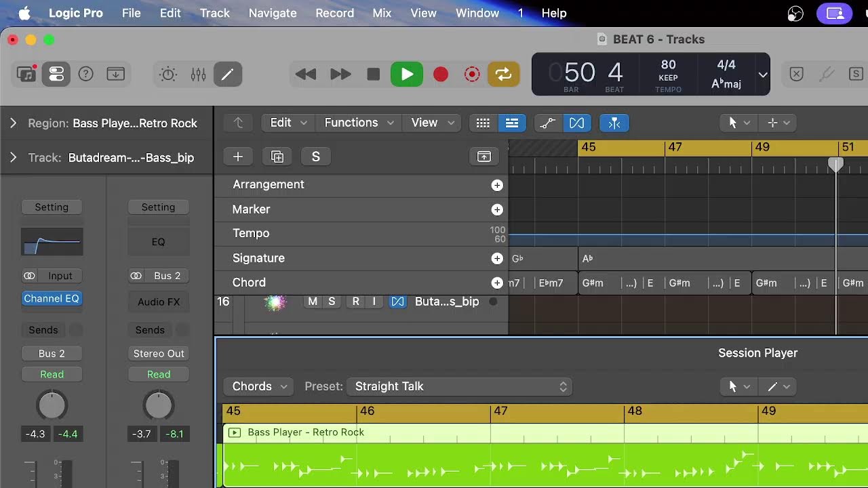This screenshot has width=868, height=488.
Task: Click the Stop transport button
Action: (x=373, y=75)
